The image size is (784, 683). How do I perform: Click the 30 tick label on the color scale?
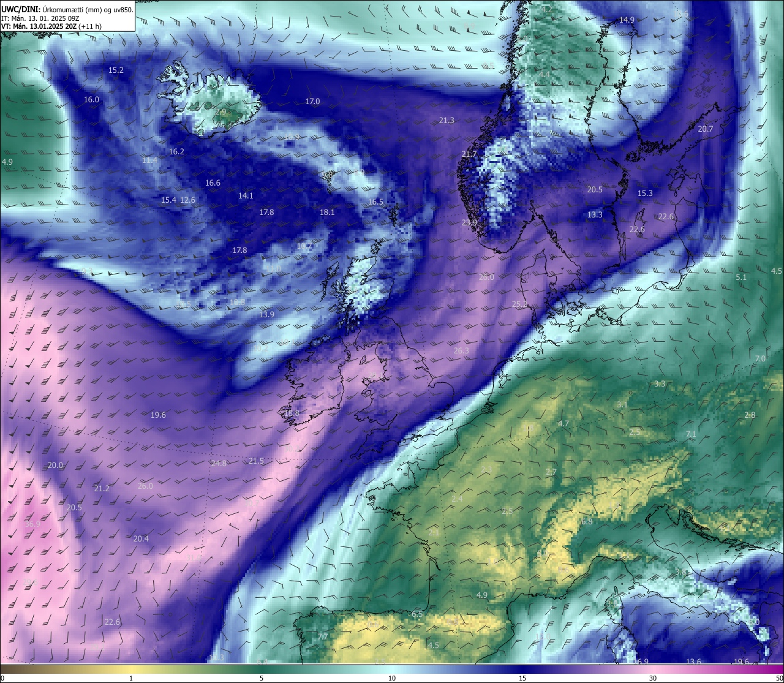[x=653, y=678]
